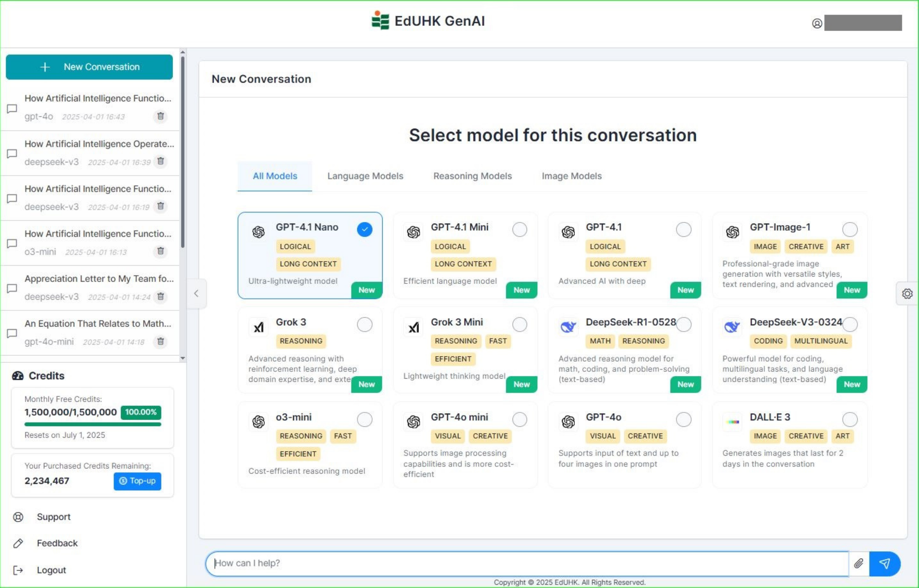This screenshot has height=588, width=919.
Task: Click the monthly credits progress bar
Action: 93,424
